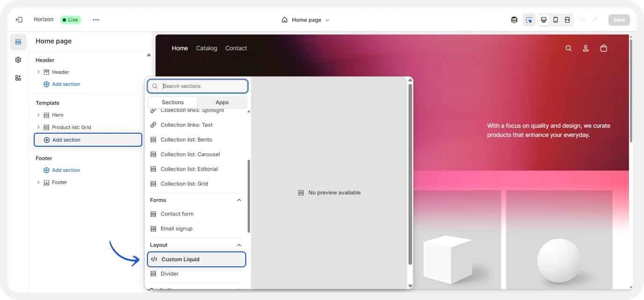Click the exit editor icon
Viewport: 644px width, 300px height.
[19, 20]
